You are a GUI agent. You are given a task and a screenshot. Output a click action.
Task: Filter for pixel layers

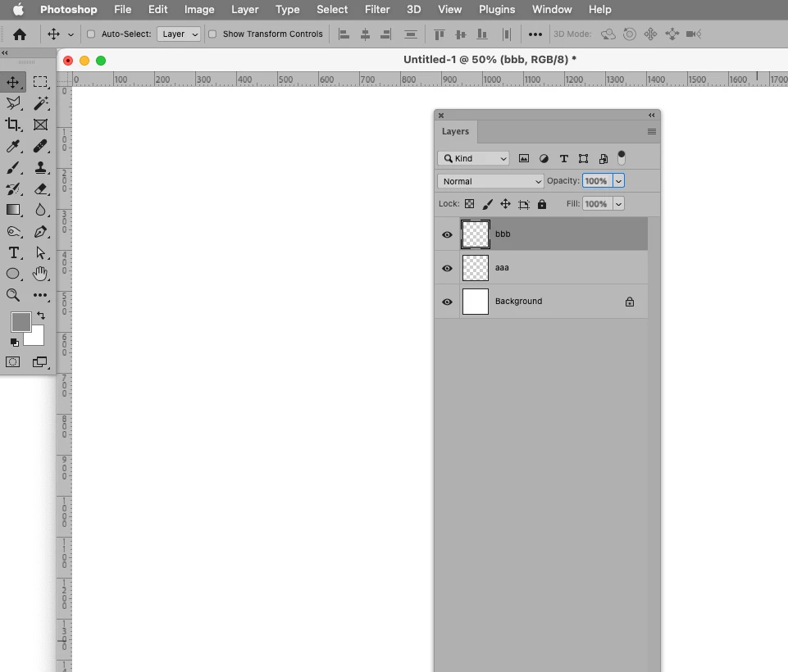pyautogui.click(x=524, y=159)
